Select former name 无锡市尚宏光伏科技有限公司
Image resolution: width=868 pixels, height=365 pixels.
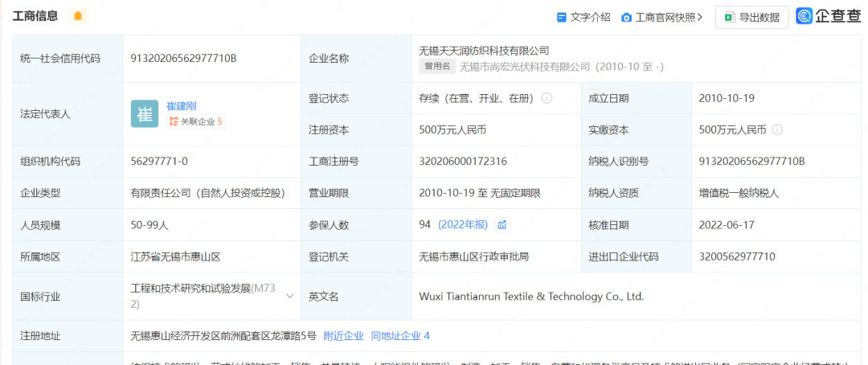coord(525,67)
